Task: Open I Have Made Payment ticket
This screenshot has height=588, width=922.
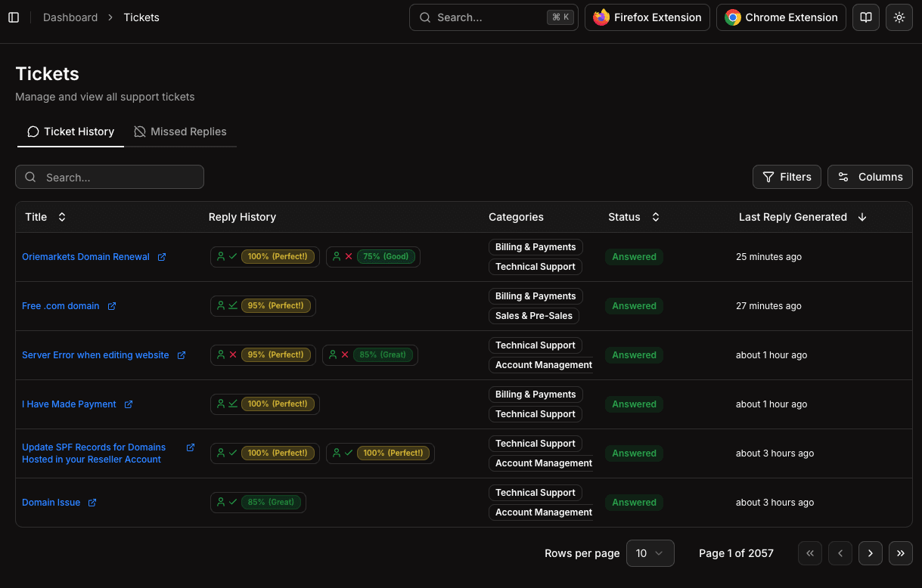Action: pyautogui.click(x=69, y=404)
